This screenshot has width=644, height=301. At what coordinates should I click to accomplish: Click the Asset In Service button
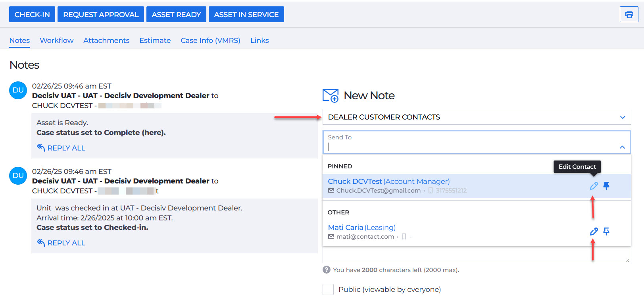click(246, 15)
